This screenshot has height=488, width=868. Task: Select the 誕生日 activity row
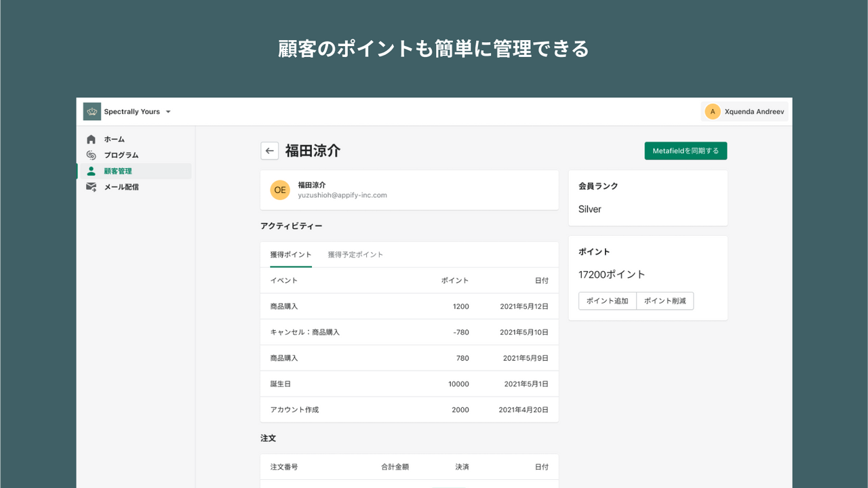point(410,384)
